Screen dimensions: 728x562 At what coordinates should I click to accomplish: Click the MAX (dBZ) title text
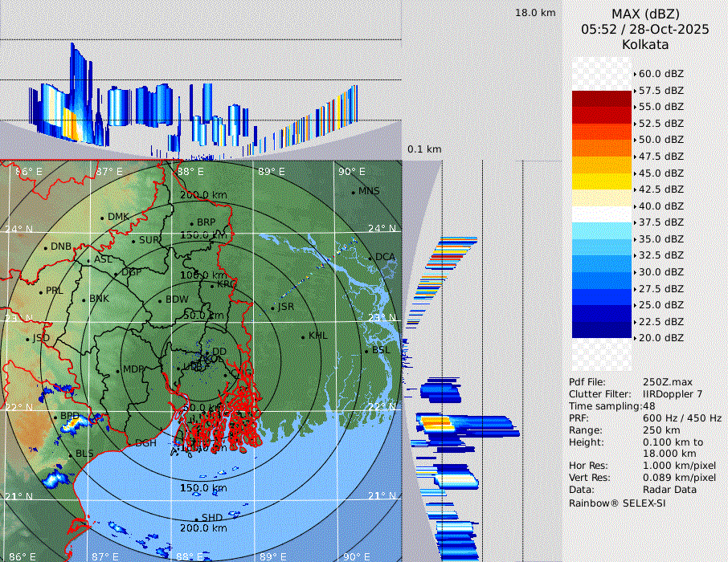[x=645, y=14]
